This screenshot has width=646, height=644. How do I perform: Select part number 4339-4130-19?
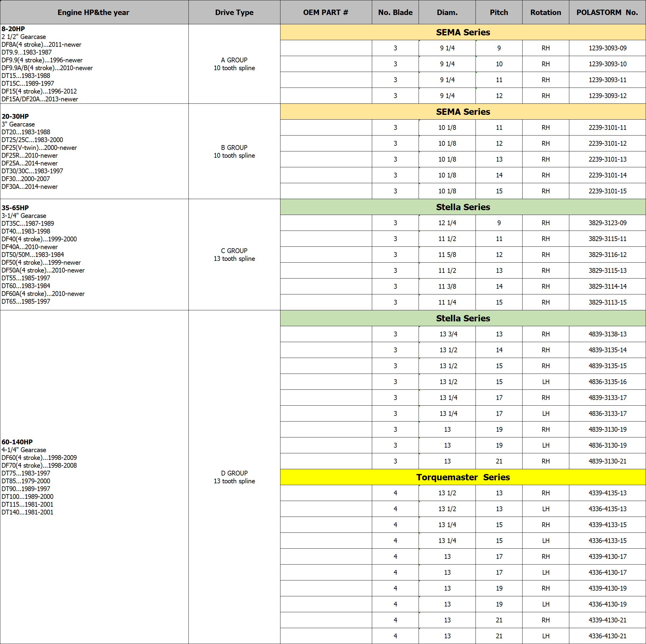(x=608, y=589)
